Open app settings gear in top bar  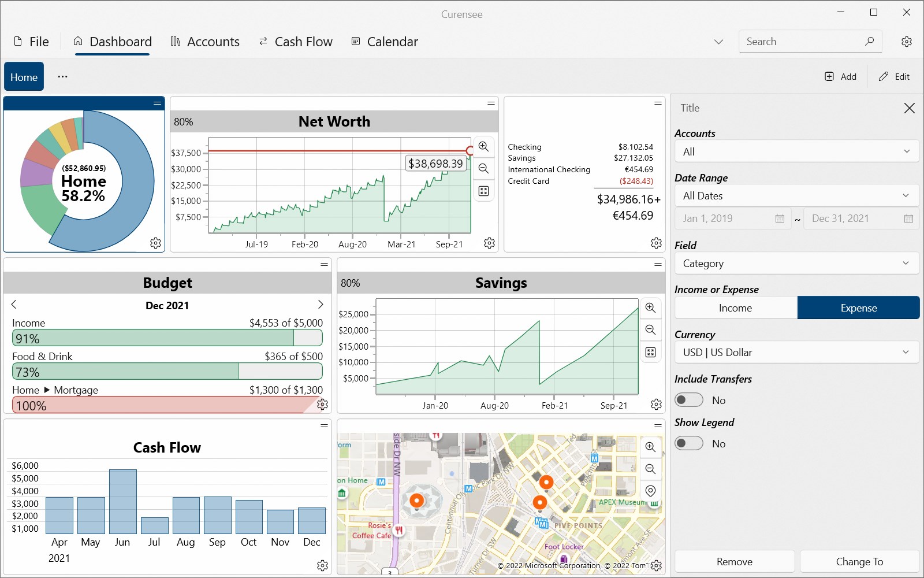click(x=907, y=42)
